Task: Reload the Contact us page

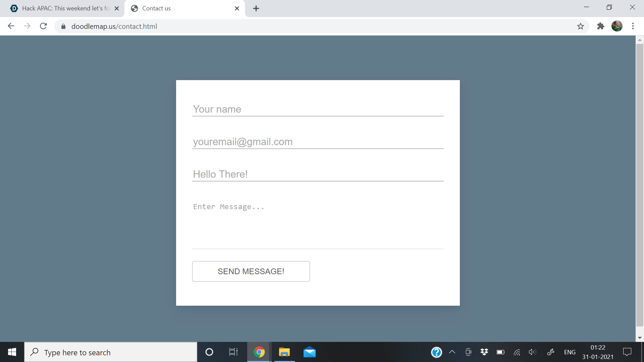Action: click(43, 26)
